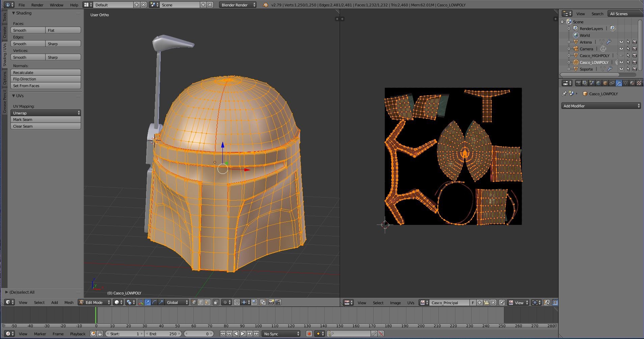Screen dimensions: 644x339
Task: Click the Flip Direction button
Action: tap(46, 79)
